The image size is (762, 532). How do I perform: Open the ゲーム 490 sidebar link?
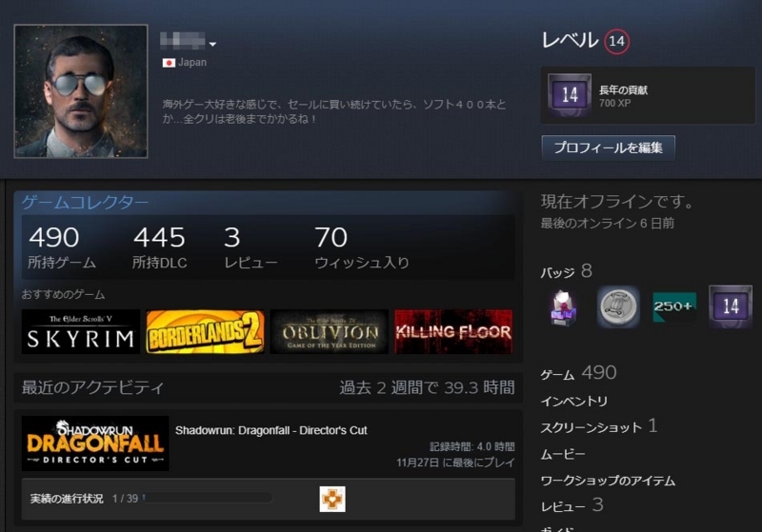click(578, 373)
